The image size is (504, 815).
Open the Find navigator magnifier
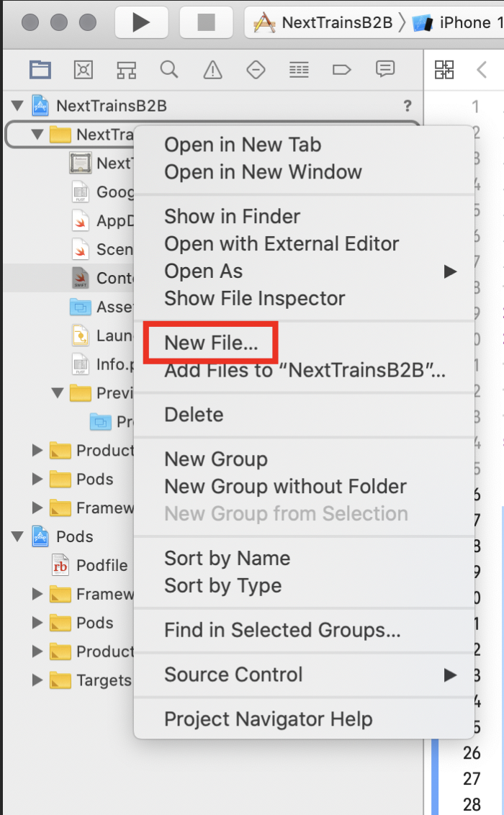[169, 69]
